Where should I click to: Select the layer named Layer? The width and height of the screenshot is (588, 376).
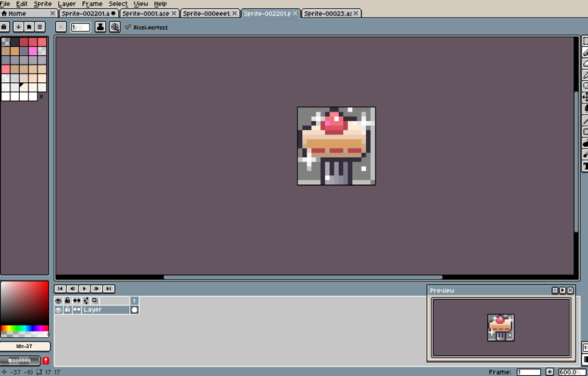[105, 310]
